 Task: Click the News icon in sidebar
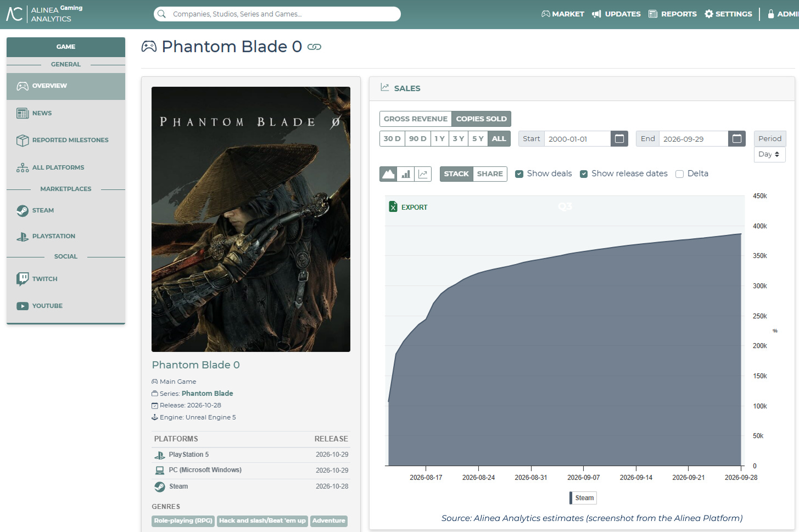(x=23, y=114)
